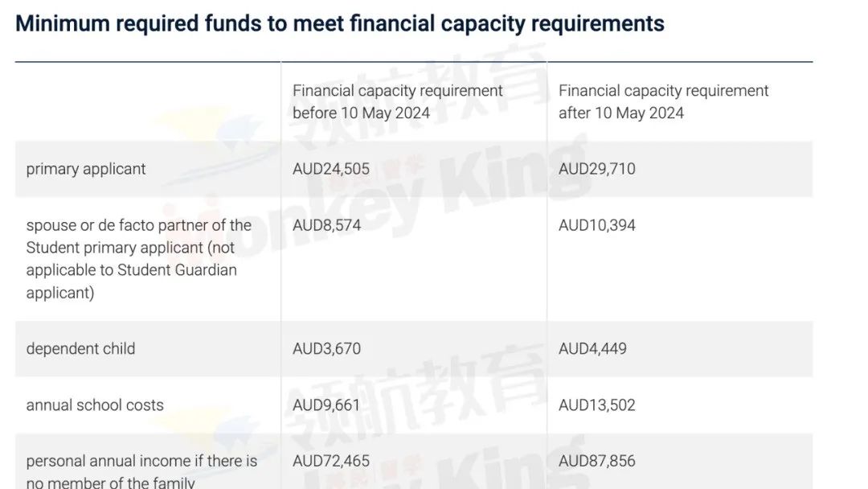This screenshot has height=489, width=868.
Task: Click the AUD10,394 value
Action: click(596, 225)
